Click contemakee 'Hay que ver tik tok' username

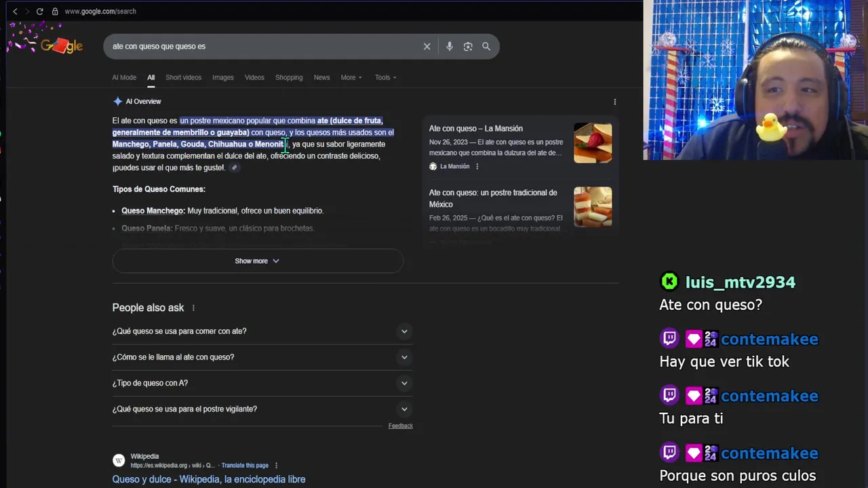point(770,339)
